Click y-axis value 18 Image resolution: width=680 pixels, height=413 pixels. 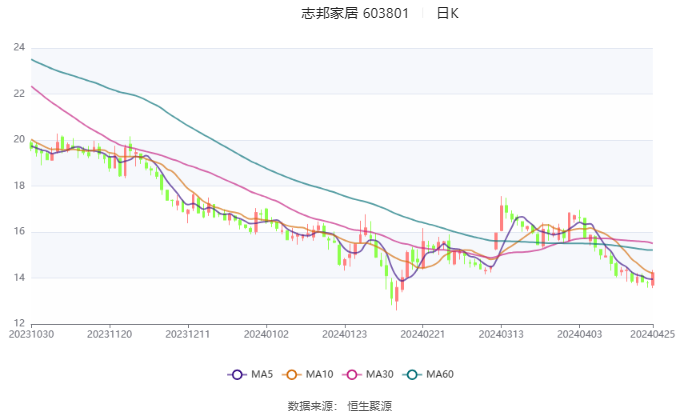(19, 185)
